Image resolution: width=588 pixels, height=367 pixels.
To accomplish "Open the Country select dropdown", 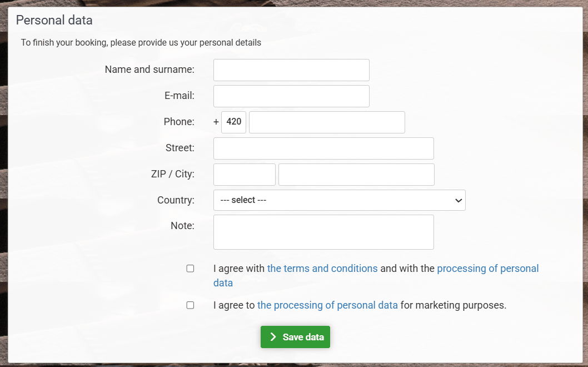I will pos(339,200).
